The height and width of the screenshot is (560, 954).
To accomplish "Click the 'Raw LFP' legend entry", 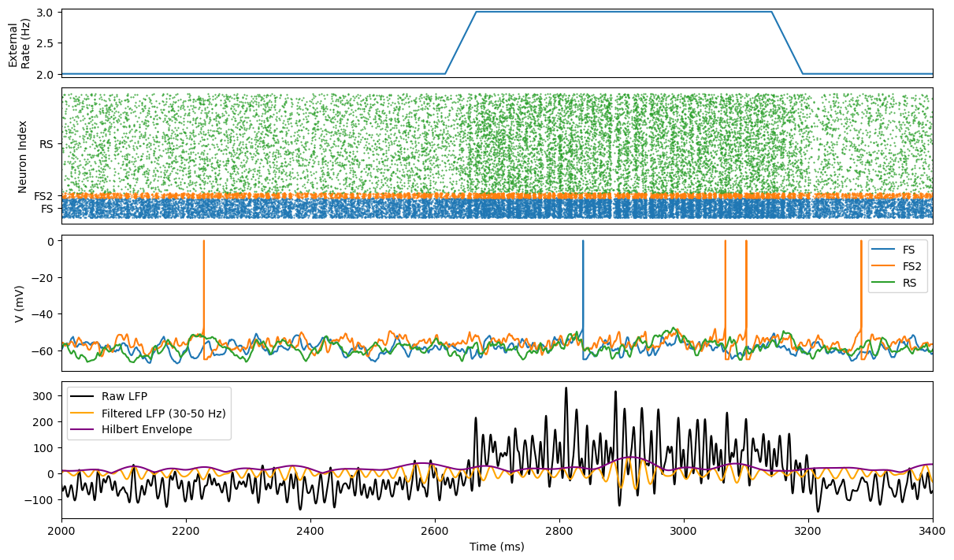I will point(124,396).
